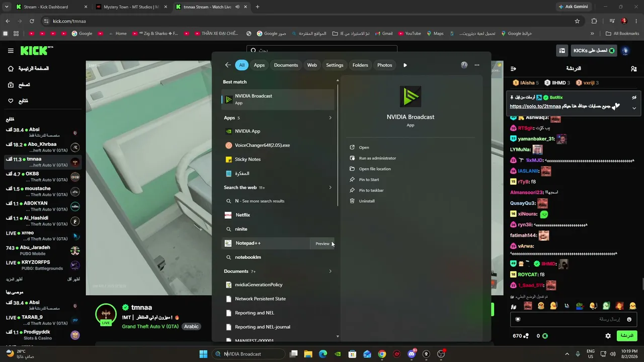Select ninite web search suggestion

click(x=278, y=229)
